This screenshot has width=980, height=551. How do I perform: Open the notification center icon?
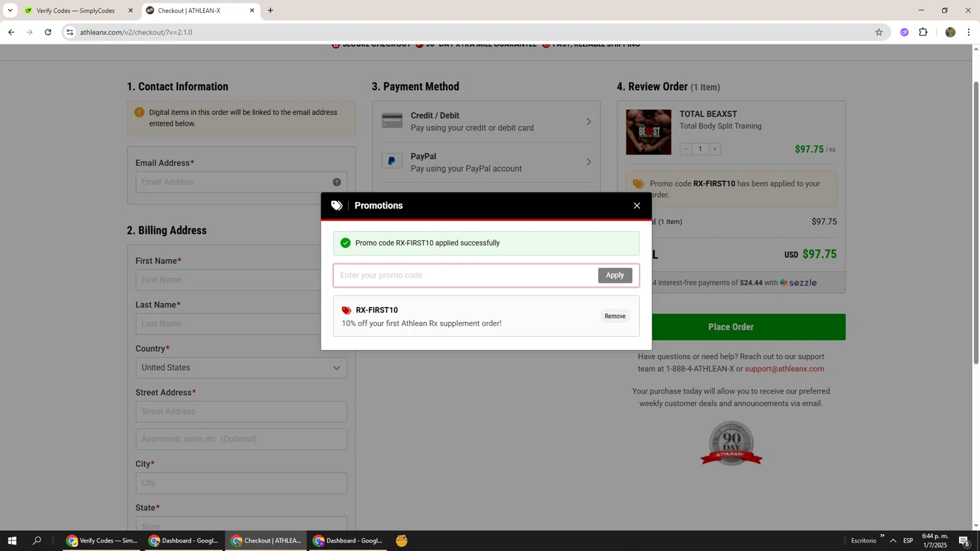tap(964, 541)
